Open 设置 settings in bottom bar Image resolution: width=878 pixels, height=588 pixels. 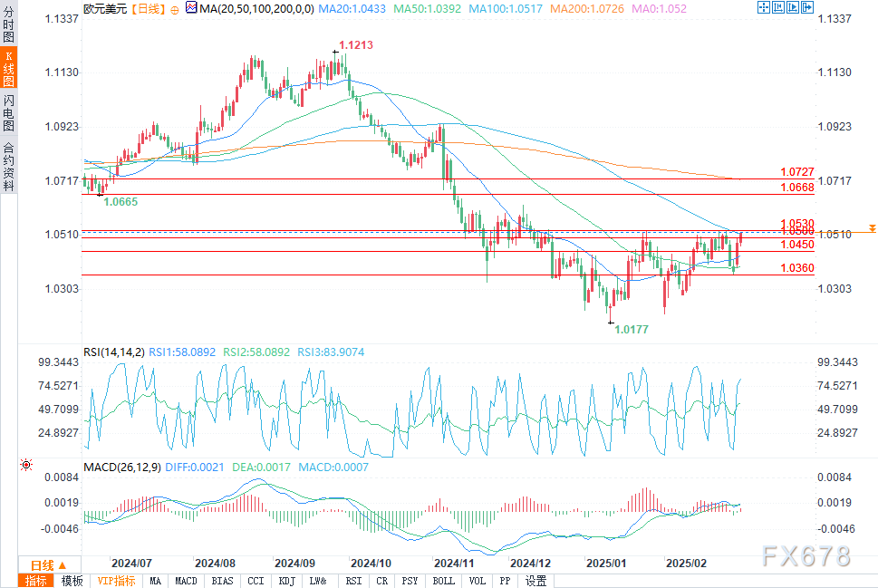[x=535, y=581]
